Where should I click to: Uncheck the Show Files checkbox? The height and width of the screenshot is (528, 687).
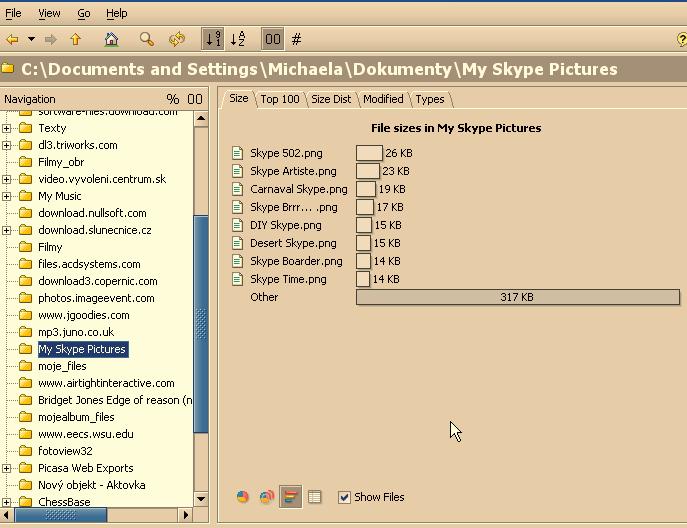click(344, 497)
